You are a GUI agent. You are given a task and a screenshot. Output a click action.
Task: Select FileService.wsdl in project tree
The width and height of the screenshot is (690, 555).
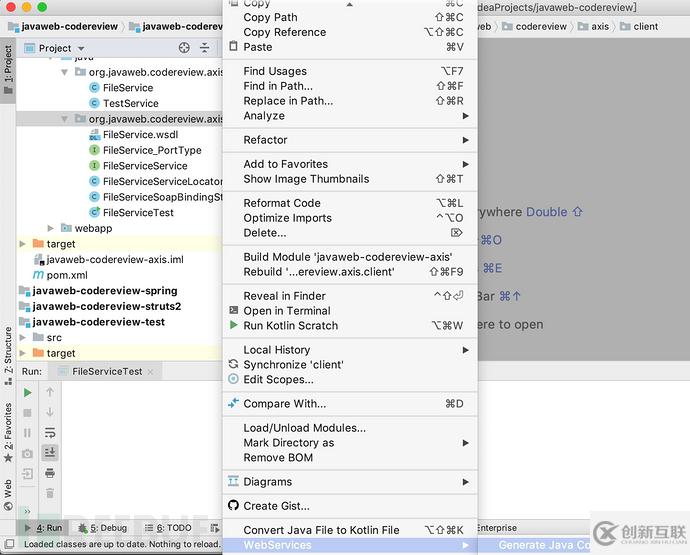click(140, 135)
